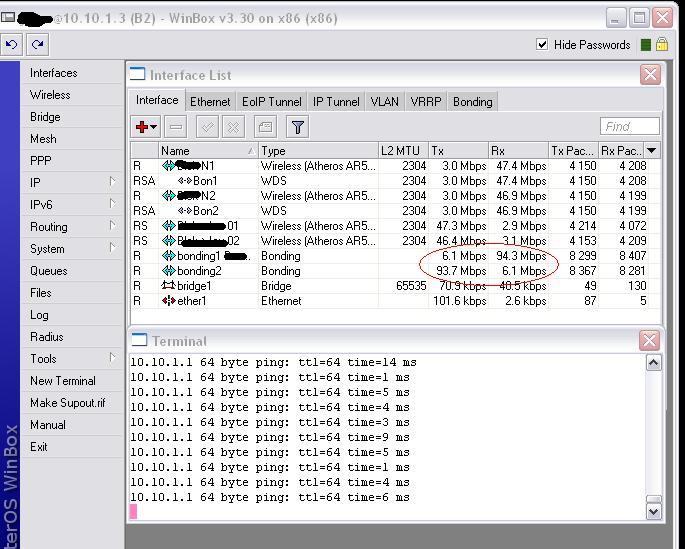Expand the System submenu

click(112, 248)
